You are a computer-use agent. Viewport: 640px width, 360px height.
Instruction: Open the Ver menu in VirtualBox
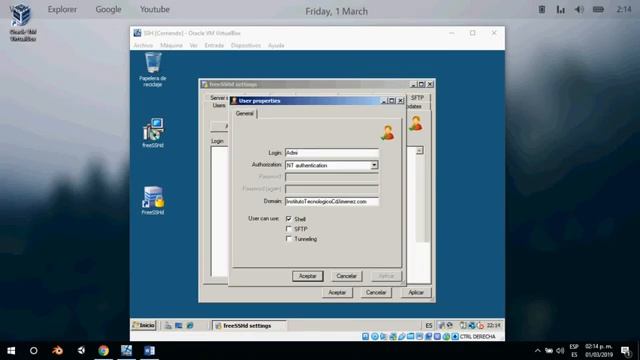click(193, 45)
